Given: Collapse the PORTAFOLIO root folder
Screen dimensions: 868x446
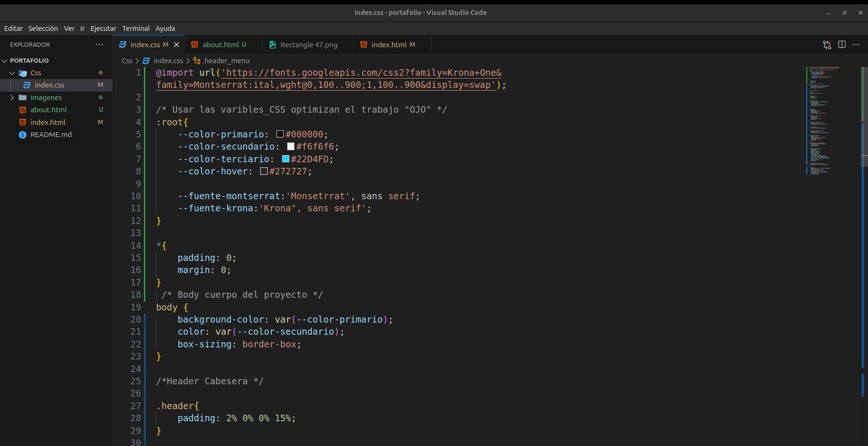Looking at the screenshot, I should pyautogui.click(x=5, y=60).
